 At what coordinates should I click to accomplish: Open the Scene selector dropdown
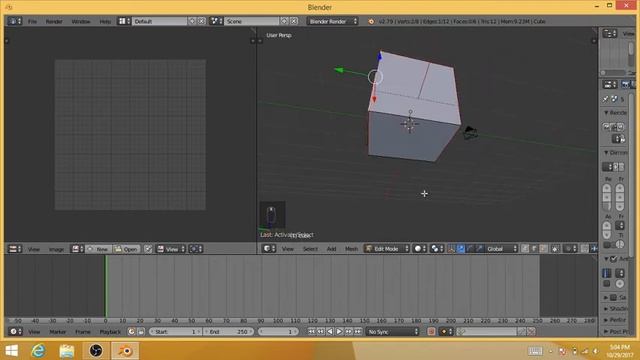click(251, 21)
